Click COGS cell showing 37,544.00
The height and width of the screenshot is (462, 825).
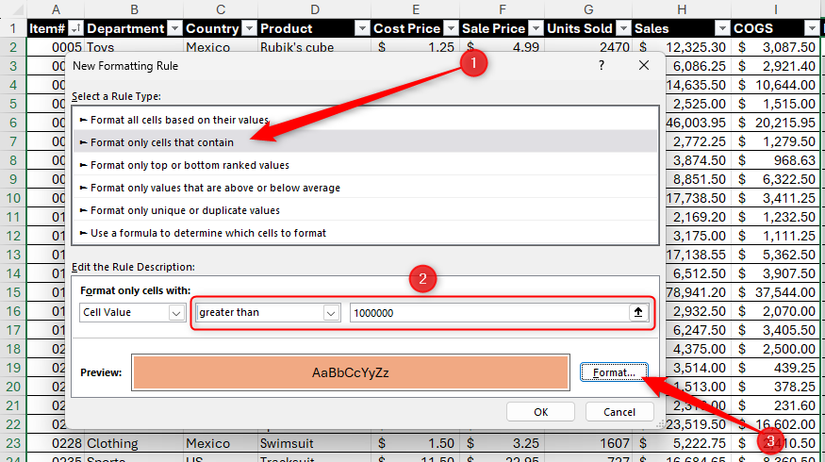pyautogui.click(x=776, y=292)
